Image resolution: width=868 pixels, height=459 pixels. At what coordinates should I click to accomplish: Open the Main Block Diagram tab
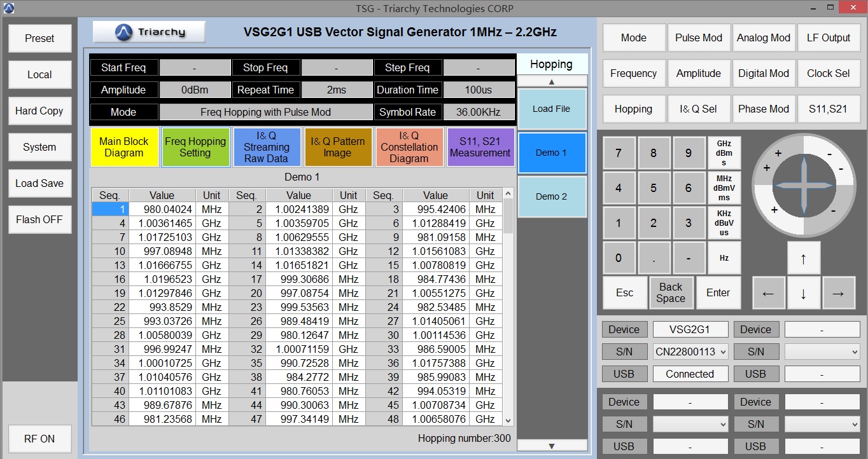click(x=124, y=147)
